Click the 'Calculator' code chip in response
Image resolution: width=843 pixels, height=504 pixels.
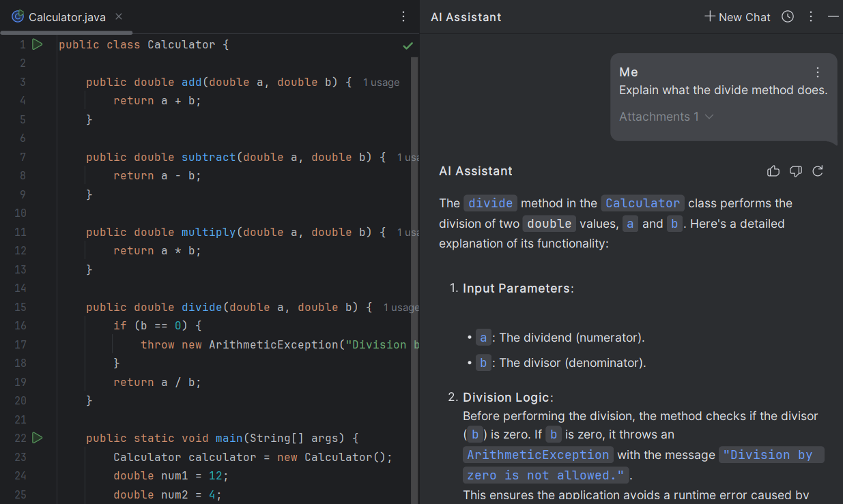click(642, 203)
